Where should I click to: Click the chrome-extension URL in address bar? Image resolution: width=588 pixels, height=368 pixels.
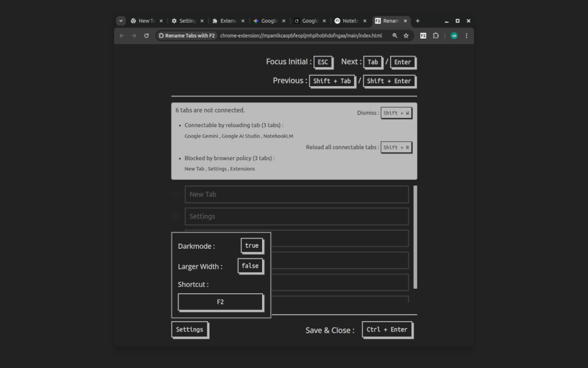pyautogui.click(x=301, y=35)
